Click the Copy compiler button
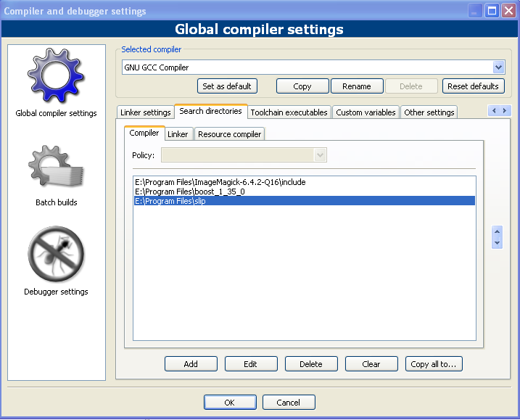Viewport: 520px width, 420px height. point(302,86)
